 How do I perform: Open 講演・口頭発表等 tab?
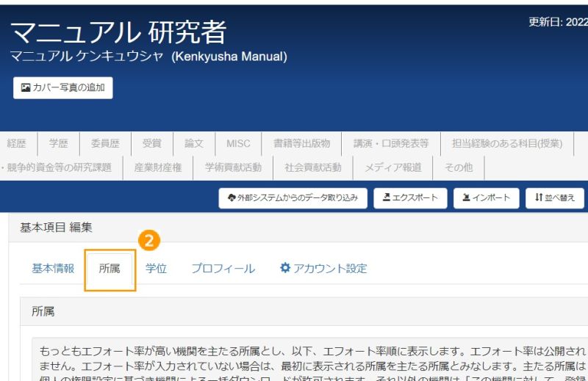[391, 143]
